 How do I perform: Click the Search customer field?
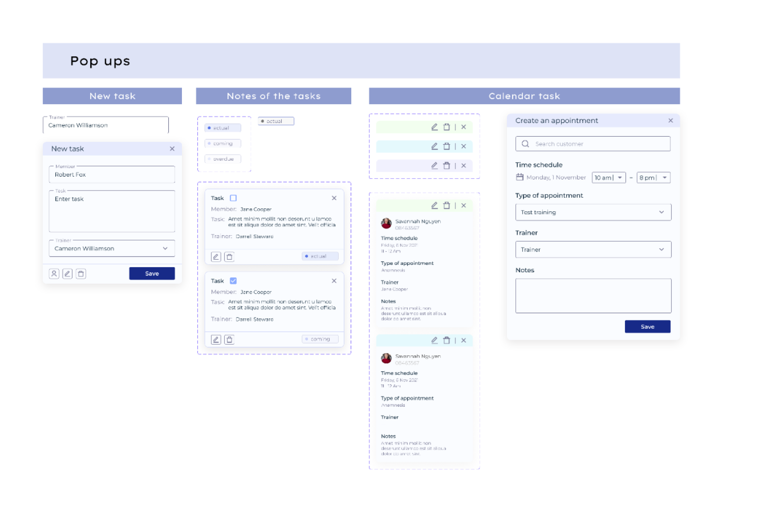coord(593,144)
